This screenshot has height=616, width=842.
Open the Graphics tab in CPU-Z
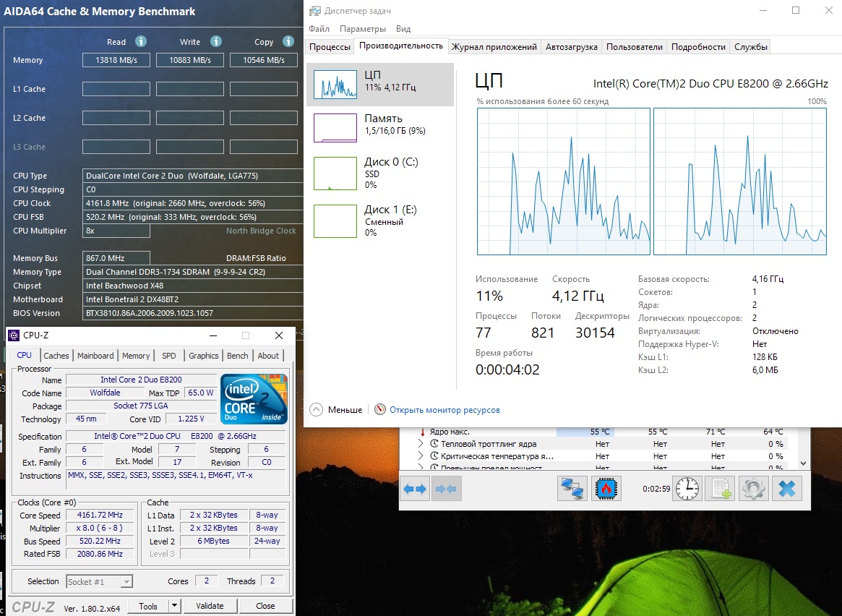click(204, 356)
